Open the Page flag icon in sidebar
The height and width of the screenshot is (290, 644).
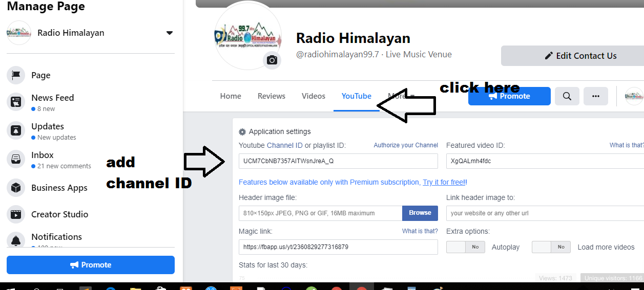point(16,75)
